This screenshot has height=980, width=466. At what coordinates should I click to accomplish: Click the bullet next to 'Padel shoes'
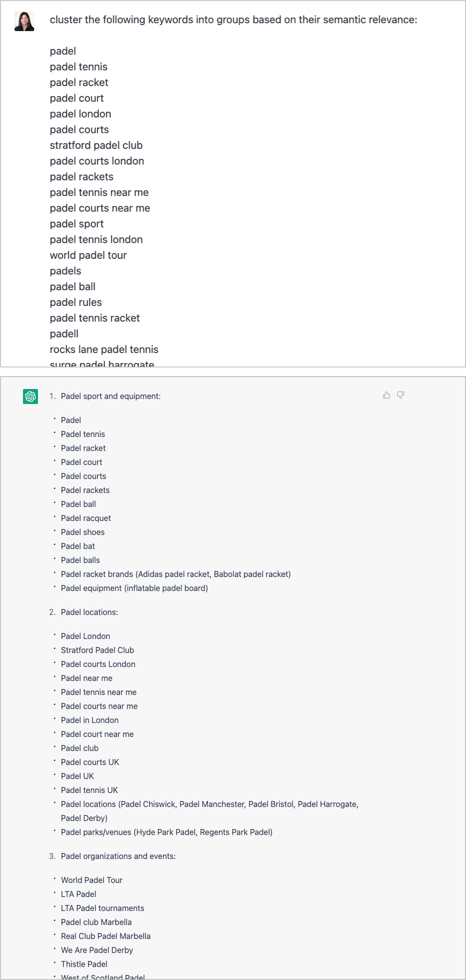(55, 531)
